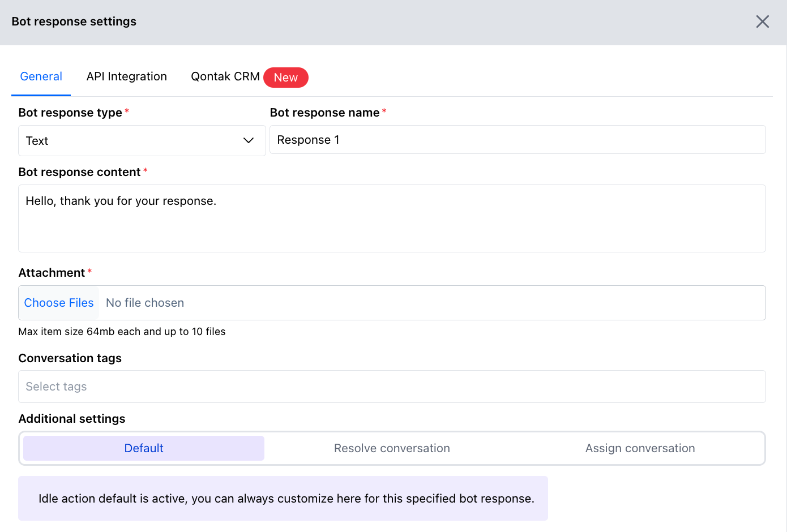Close the Bot response settings dialog

point(763,22)
